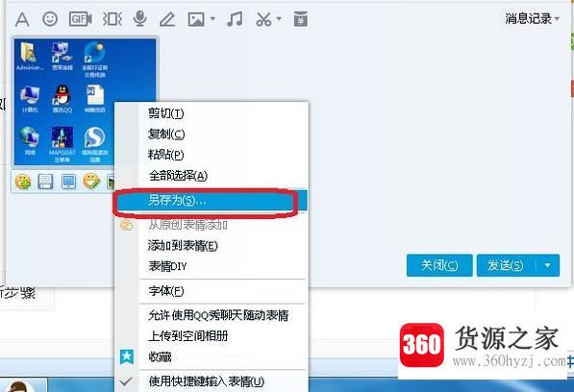Open the font settings 'A' icon
This screenshot has width=574, height=392.
[x=22, y=19]
